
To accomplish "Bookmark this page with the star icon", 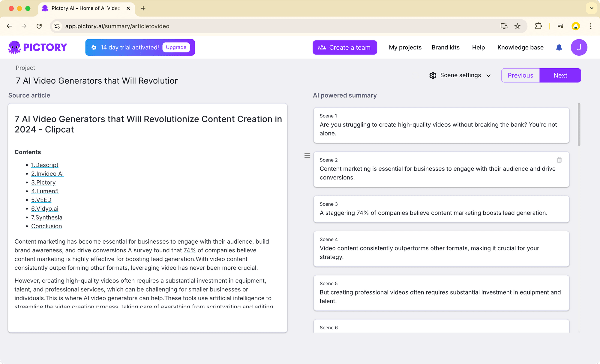I will pyautogui.click(x=517, y=26).
